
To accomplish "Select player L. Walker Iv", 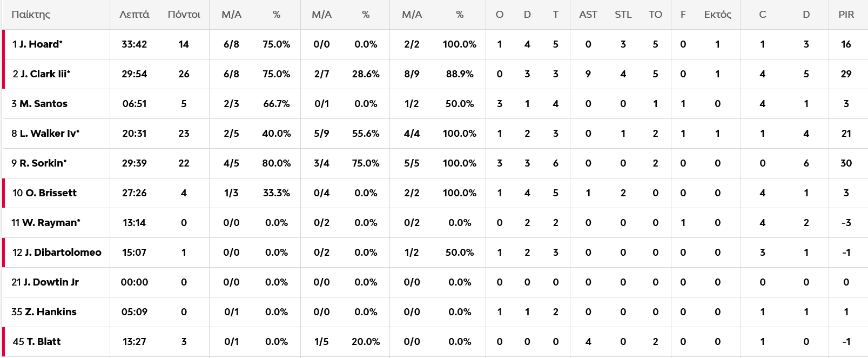I will tap(49, 134).
